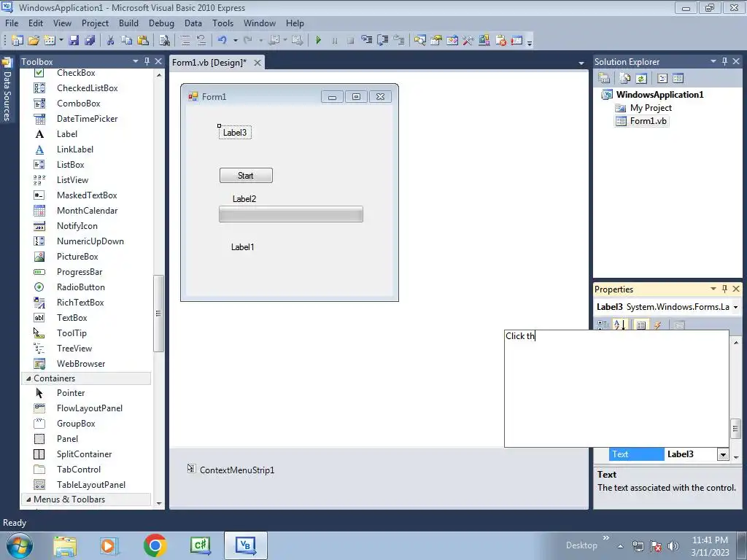The height and width of the screenshot is (560, 747).
Task: Pin the Toolbox panel with pushpin icon
Action: point(147,61)
